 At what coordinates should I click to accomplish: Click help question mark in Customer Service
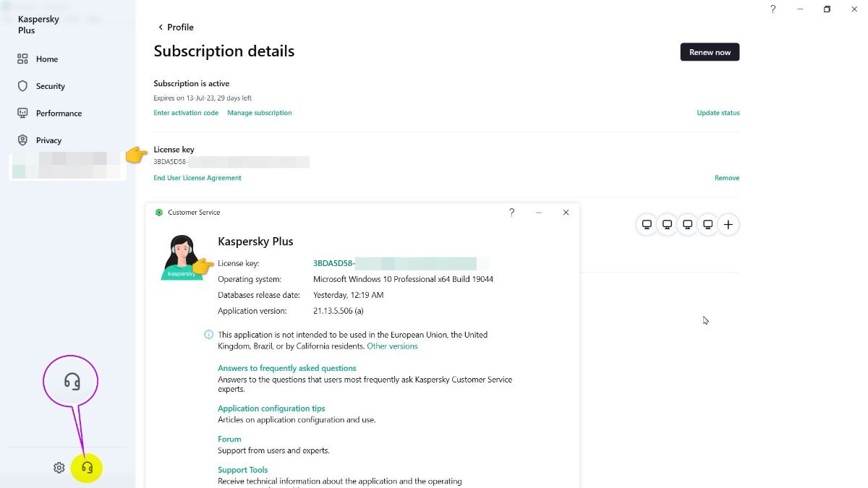[511, 213]
